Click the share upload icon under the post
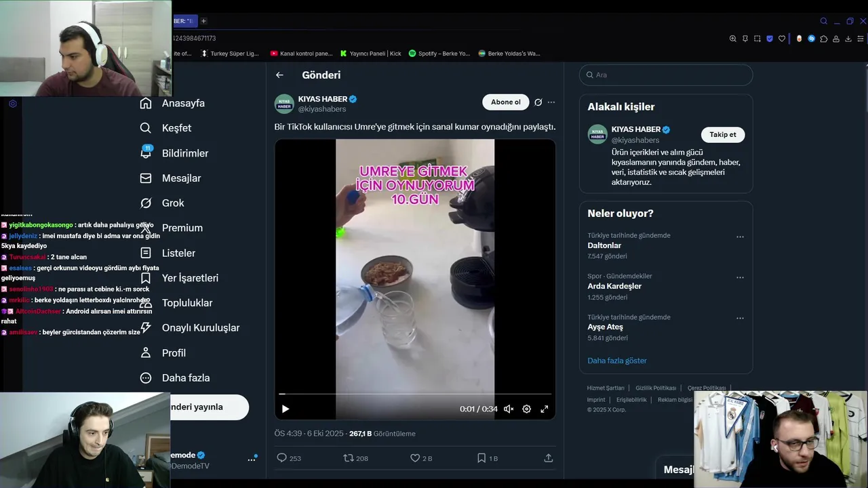The width and height of the screenshot is (868, 488). (549, 458)
